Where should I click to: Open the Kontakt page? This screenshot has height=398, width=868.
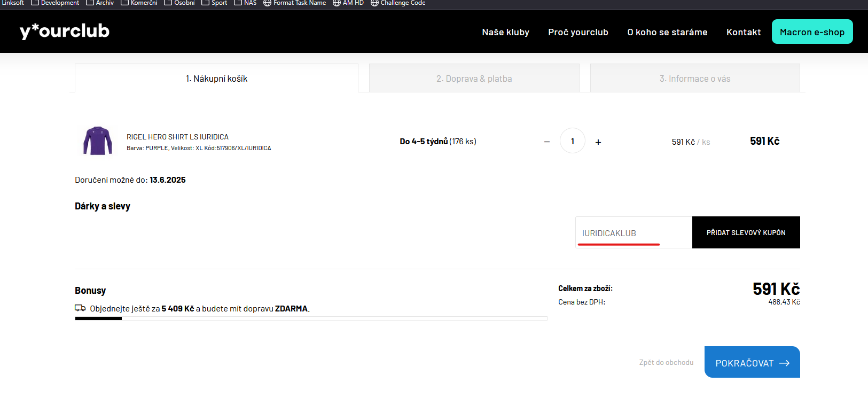coord(744,32)
